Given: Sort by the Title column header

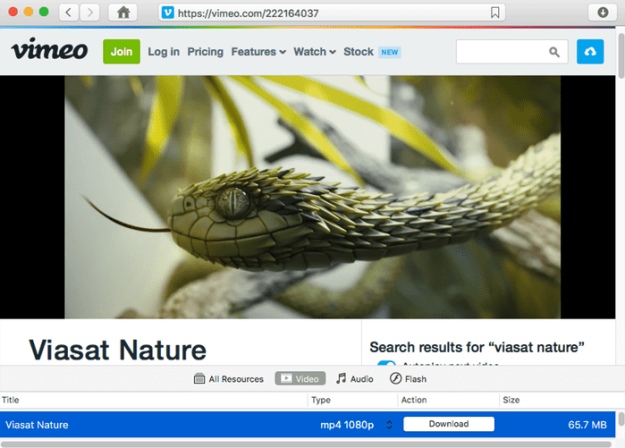Looking at the screenshot, I should tap(153, 400).
